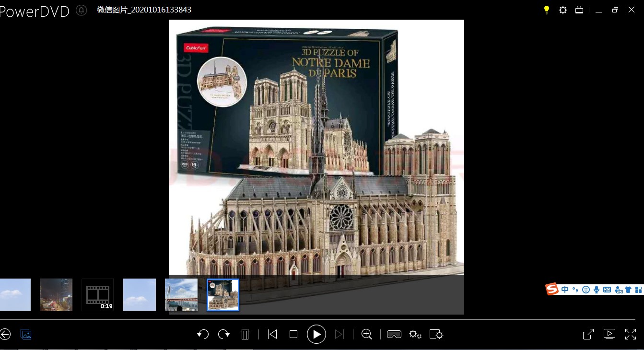This screenshot has height=350, width=644.
Task: Click the back arrow circle icon
Action: 5,334
